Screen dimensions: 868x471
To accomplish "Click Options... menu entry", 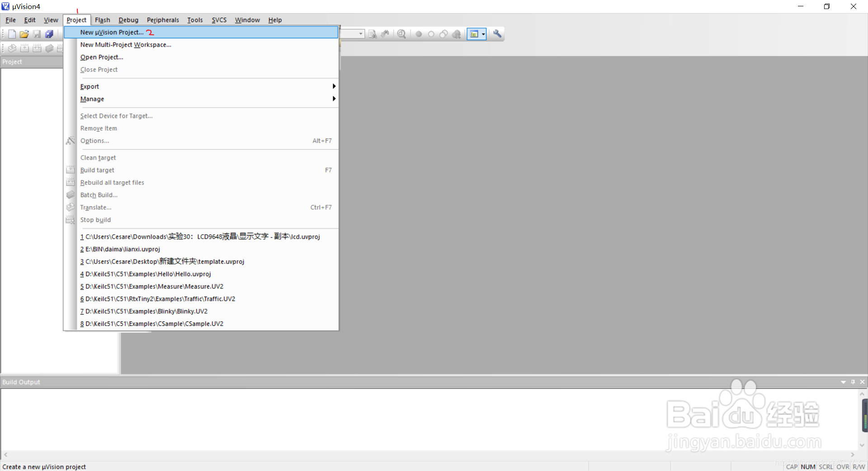I will [x=201, y=141].
